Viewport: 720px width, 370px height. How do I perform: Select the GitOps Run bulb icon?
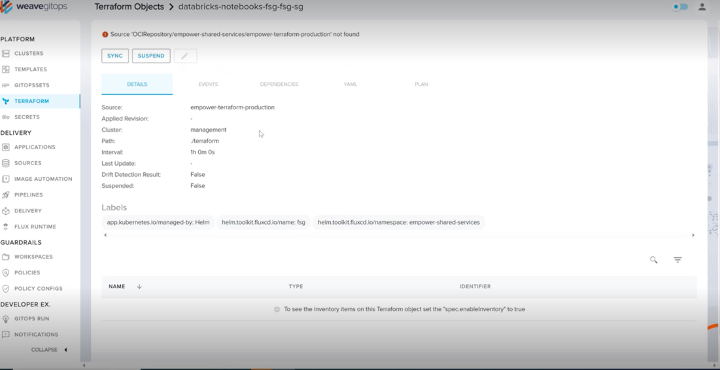[6, 319]
